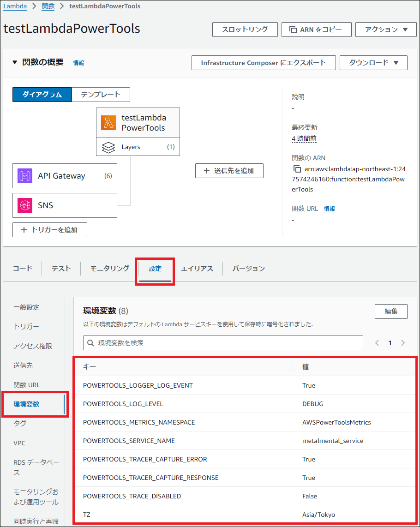
Task: Click the Lambda breadcrumb link
Action: (15, 6)
